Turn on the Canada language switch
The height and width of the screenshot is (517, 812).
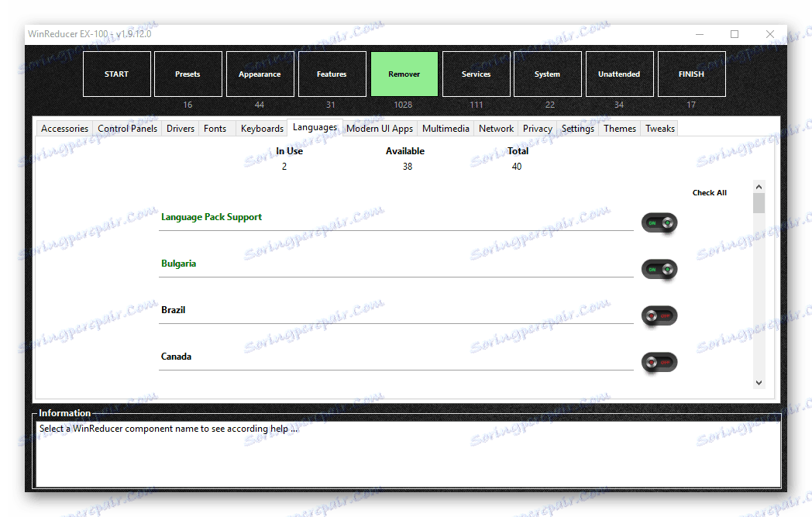659,363
